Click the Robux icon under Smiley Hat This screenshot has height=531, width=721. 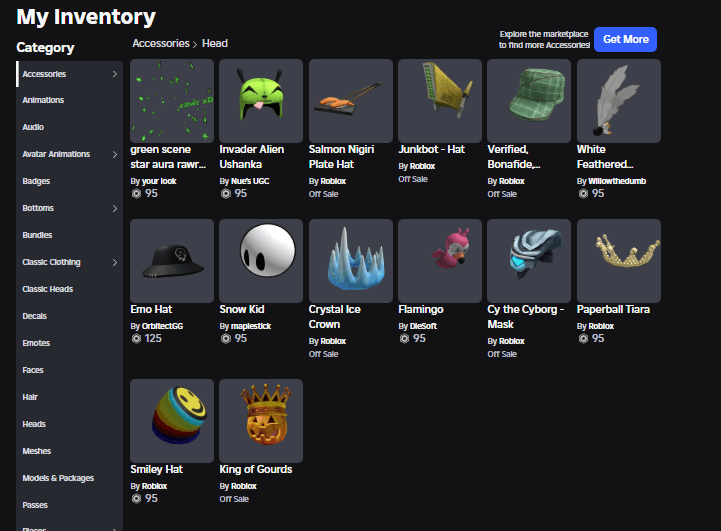(x=137, y=498)
